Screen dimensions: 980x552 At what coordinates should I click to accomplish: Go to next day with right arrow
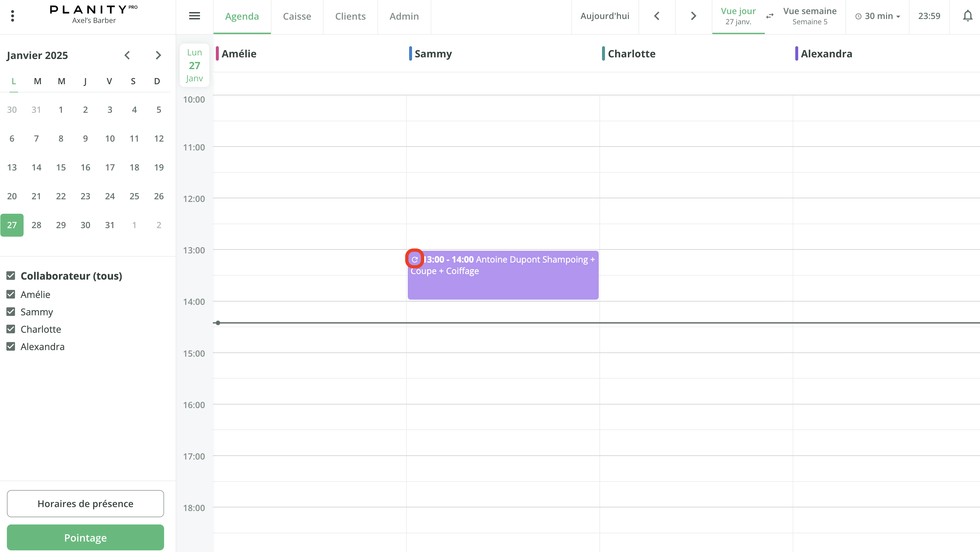point(693,16)
